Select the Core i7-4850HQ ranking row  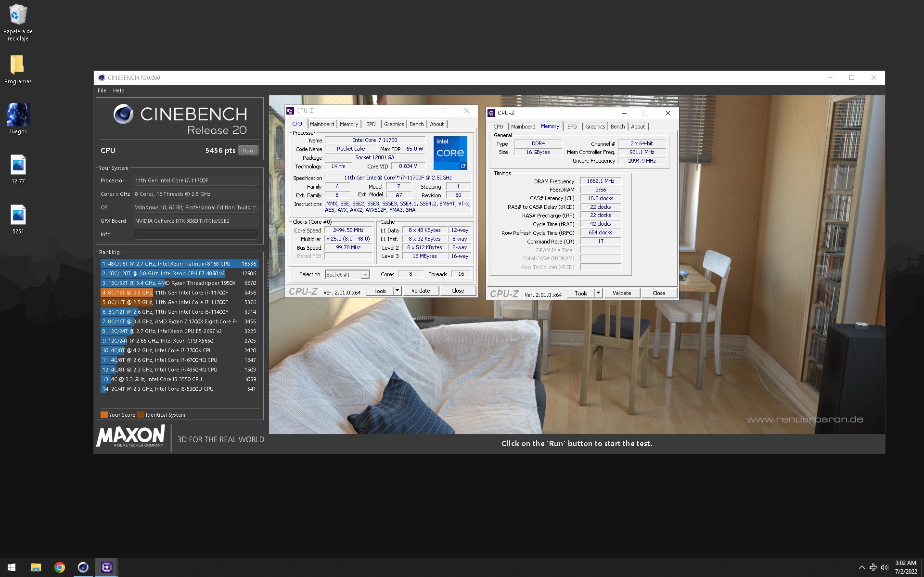pos(179,370)
